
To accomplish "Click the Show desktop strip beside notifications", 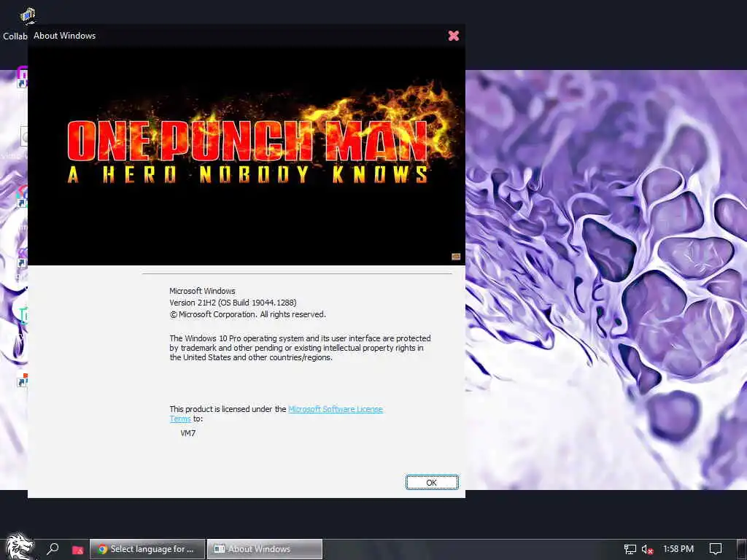I will (742, 549).
